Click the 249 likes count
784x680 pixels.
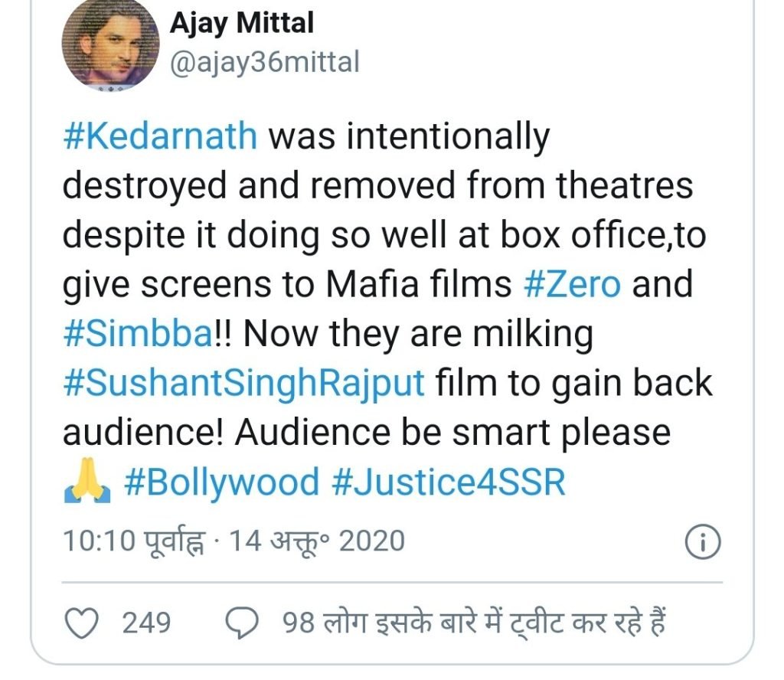[x=146, y=623]
